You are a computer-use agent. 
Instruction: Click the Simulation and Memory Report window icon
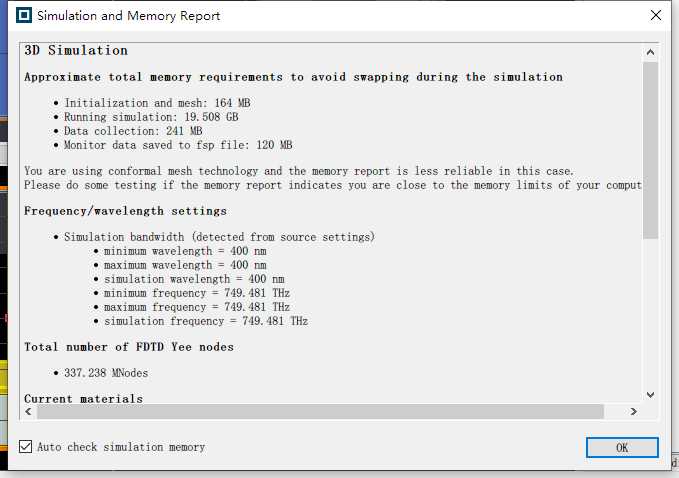[x=24, y=15]
